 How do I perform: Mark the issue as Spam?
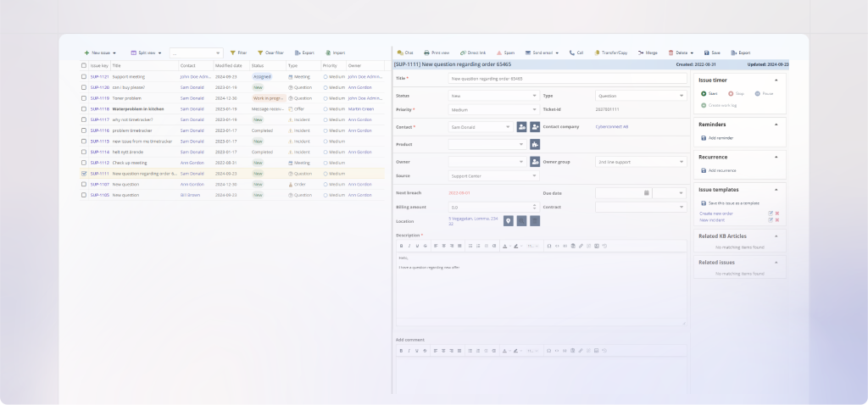(x=498, y=53)
